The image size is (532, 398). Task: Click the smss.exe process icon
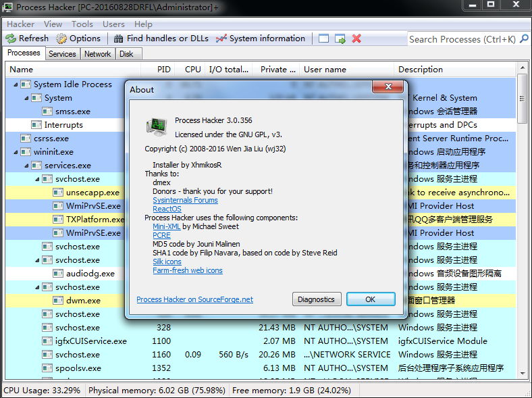47,111
